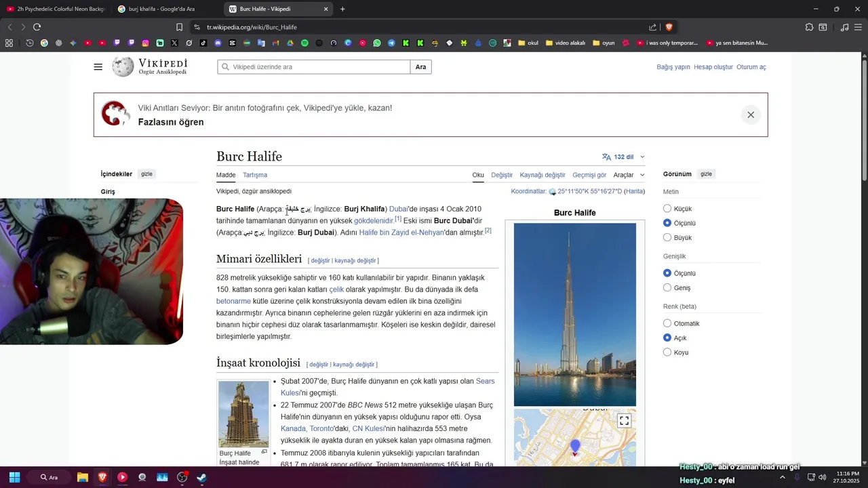
Task: Open the browser extensions puzzle icon
Action: point(809,27)
